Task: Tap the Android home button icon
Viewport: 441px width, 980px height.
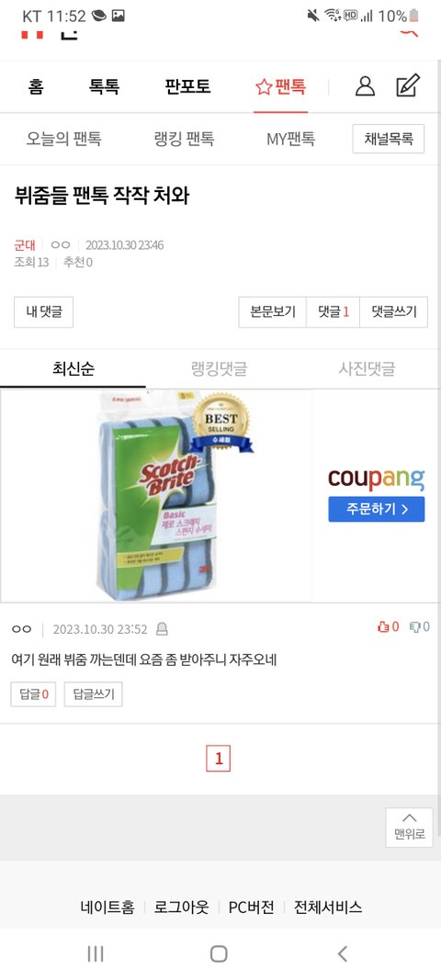Action: click(x=219, y=953)
